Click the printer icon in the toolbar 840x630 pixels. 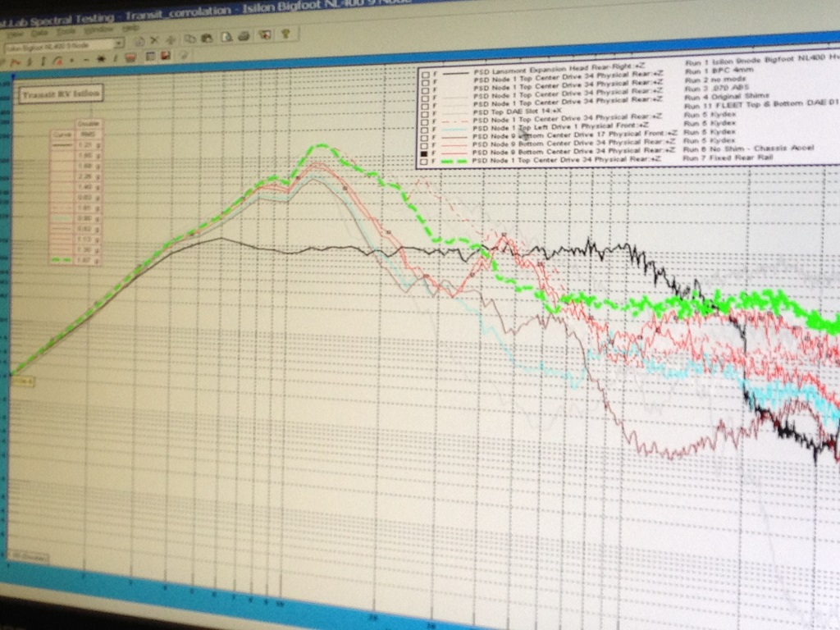click(244, 37)
